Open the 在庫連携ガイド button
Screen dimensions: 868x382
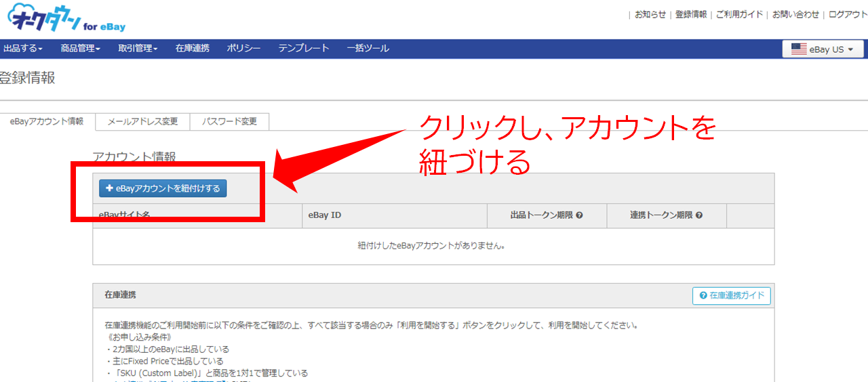[x=732, y=295]
